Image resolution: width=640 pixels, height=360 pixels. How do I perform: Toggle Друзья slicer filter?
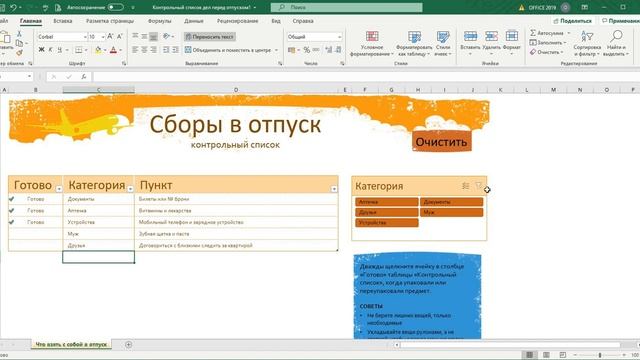click(x=387, y=212)
